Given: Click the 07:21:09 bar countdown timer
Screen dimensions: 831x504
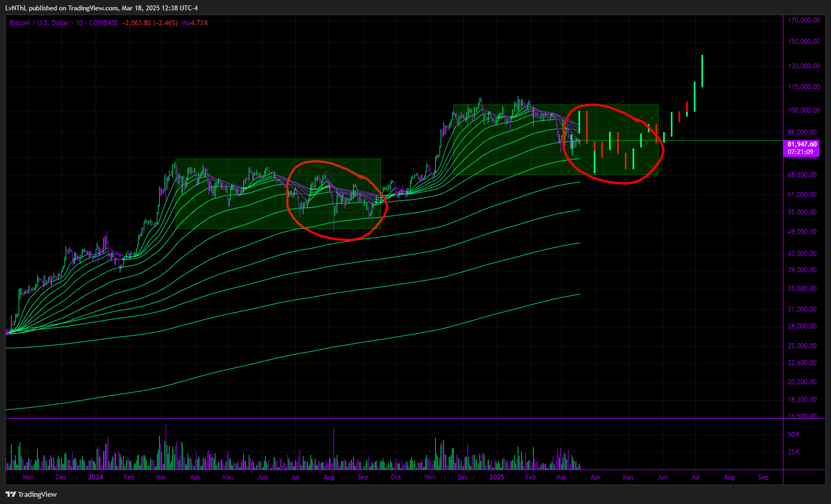Looking at the screenshot, I should coord(800,152).
